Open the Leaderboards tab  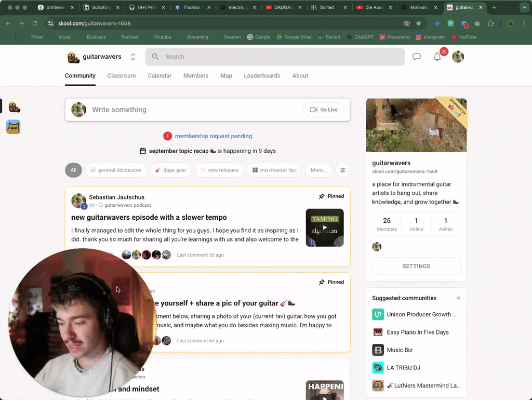tap(262, 76)
